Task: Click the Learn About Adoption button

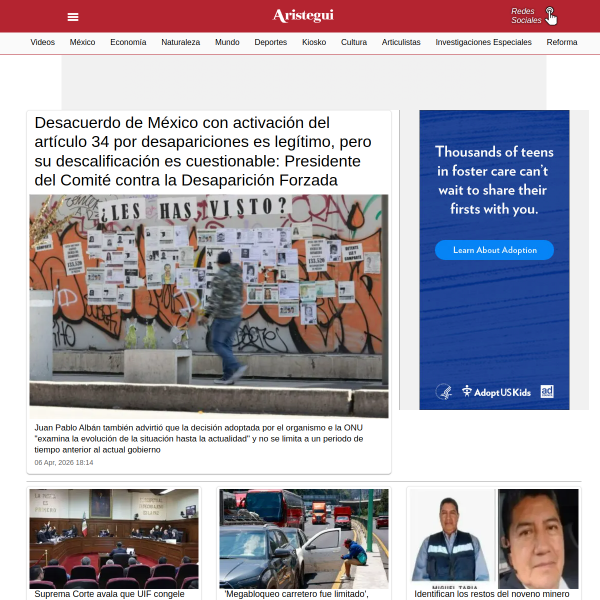Action: [x=494, y=250]
